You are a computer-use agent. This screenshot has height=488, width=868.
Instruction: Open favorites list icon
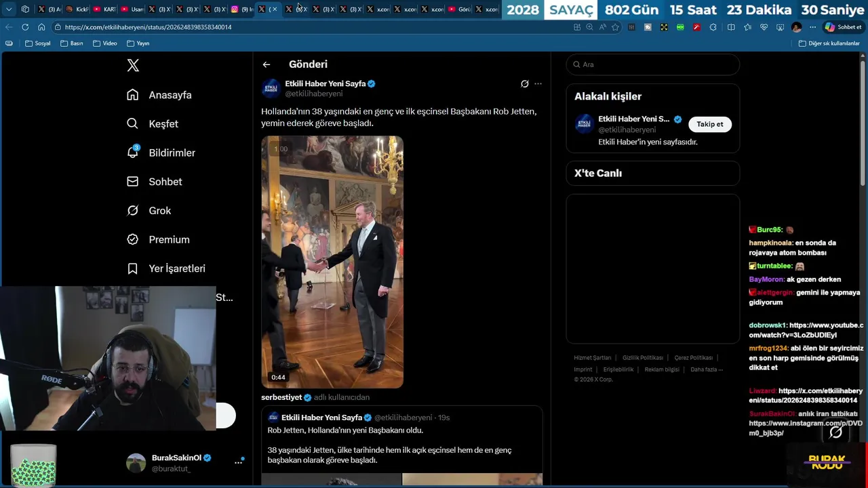(x=747, y=27)
